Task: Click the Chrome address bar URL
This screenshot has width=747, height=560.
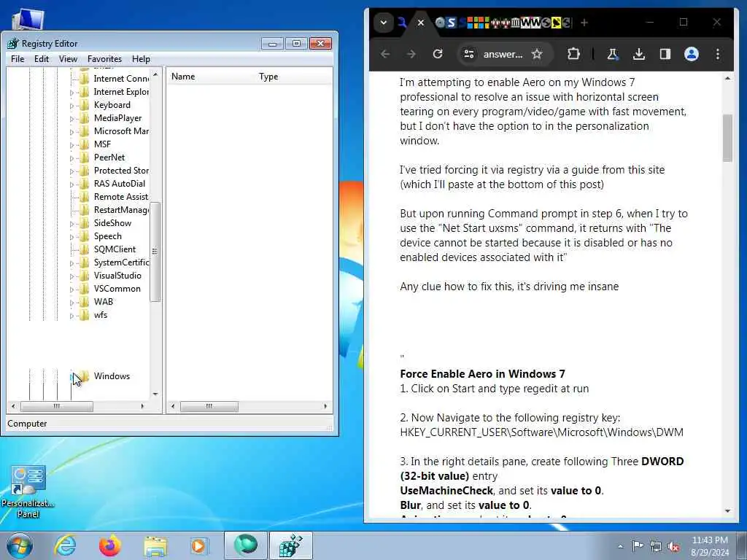Action: pyautogui.click(x=503, y=54)
